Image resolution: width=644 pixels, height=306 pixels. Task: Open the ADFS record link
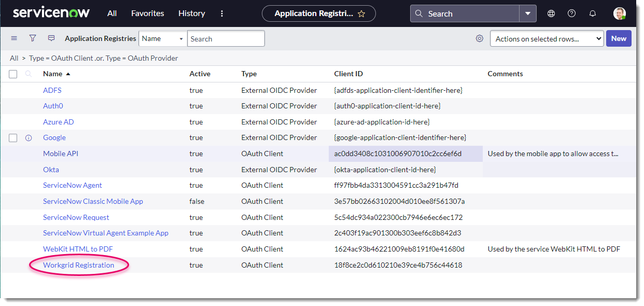click(52, 90)
